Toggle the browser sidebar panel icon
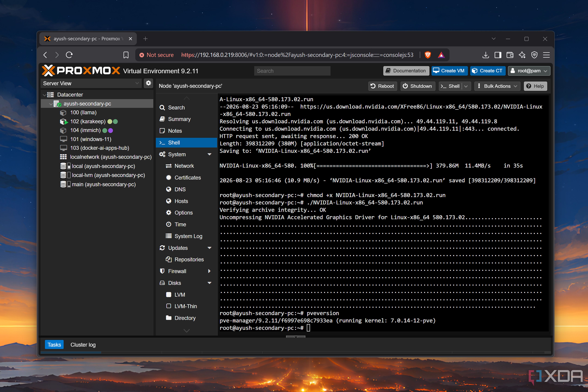This screenshot has height=392, width=588. (498, 55)
